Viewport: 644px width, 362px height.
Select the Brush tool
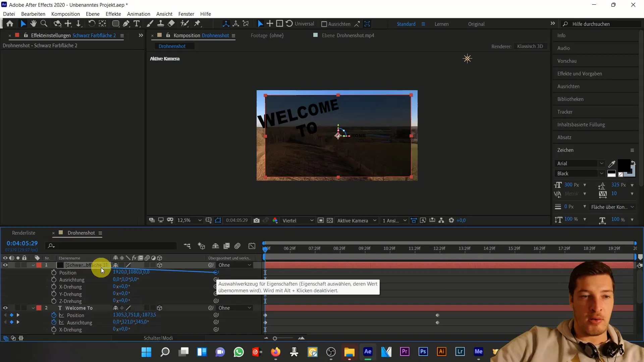pyautogui.click(x=150, y=24)
